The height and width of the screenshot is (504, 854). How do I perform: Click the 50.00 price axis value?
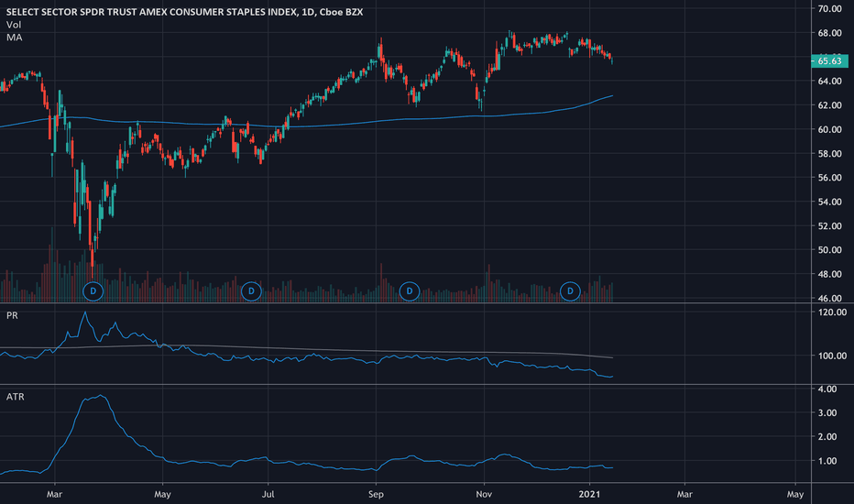coord(829,250)
